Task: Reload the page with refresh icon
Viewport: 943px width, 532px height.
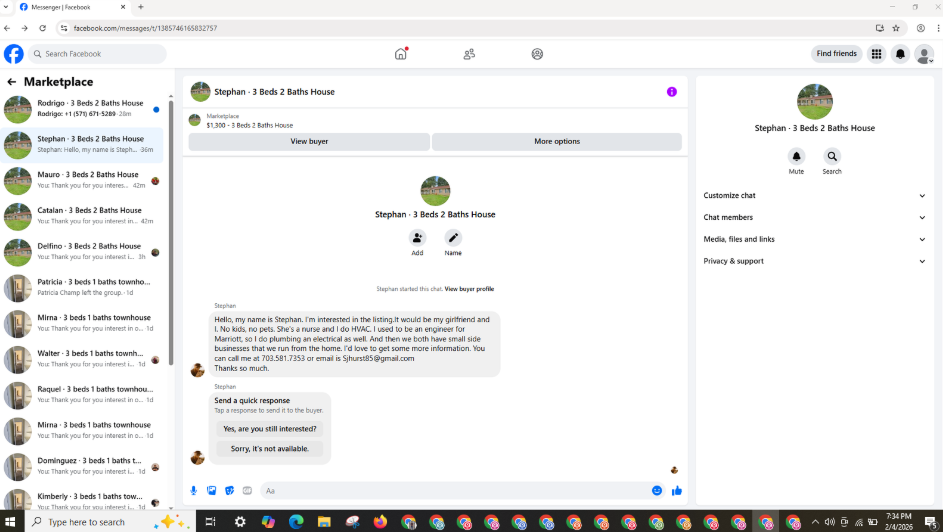Action: pos(42,28)
